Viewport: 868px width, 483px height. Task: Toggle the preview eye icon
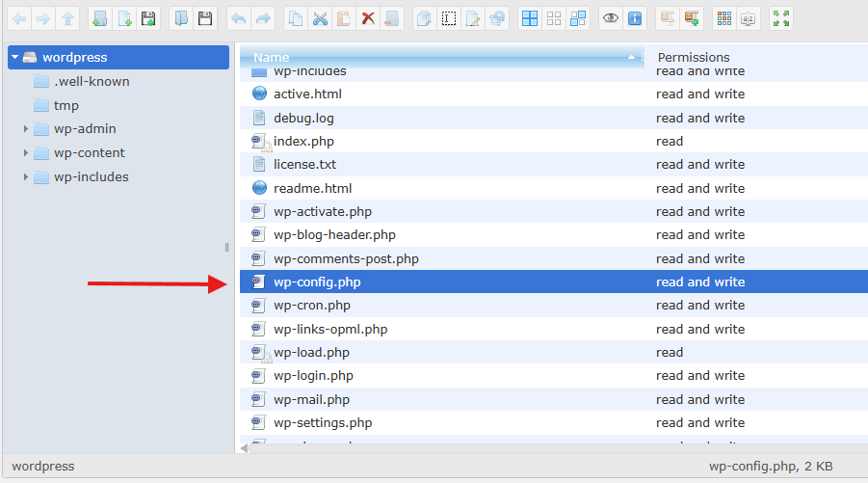[x=610, y=18]
